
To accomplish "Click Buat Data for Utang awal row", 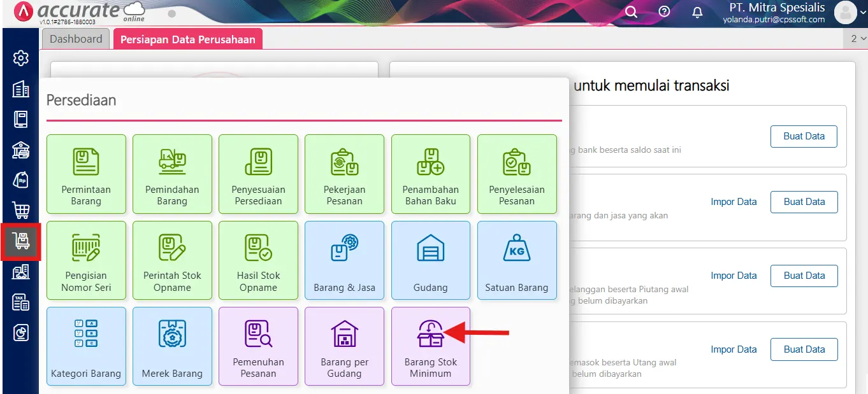I will coord(804,349).
